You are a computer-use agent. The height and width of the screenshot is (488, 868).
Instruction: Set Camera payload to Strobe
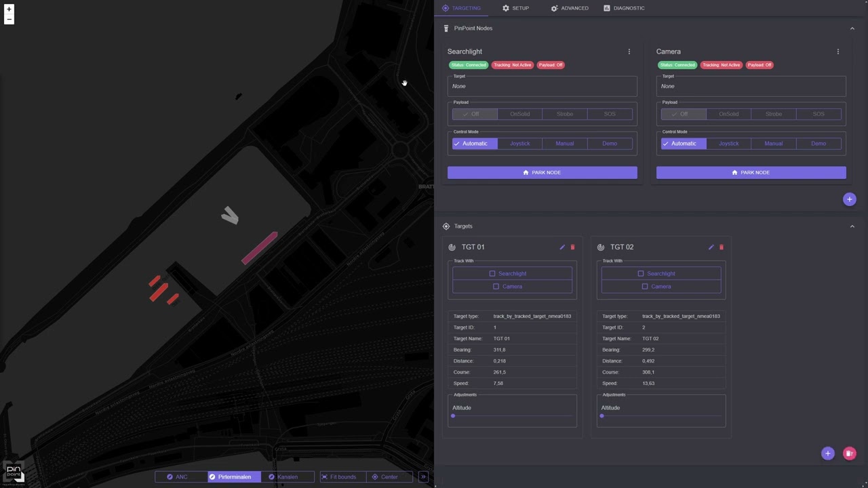tap(774, 115)
